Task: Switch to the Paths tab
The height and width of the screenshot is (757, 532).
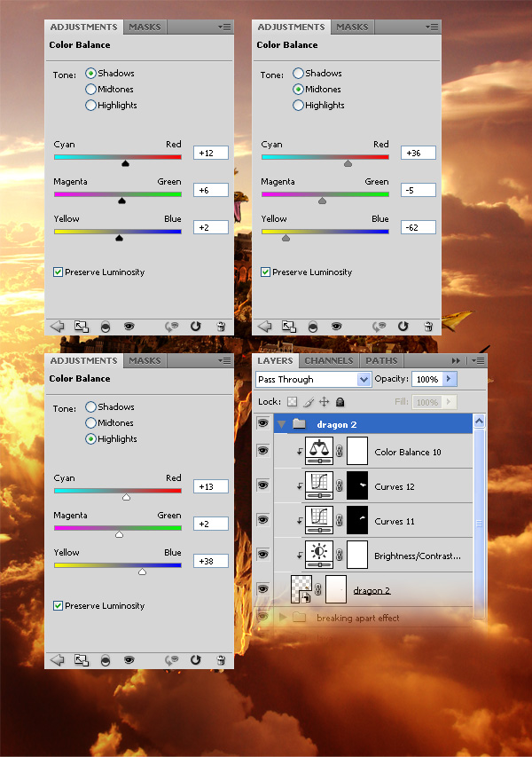Action: point(381,360)
